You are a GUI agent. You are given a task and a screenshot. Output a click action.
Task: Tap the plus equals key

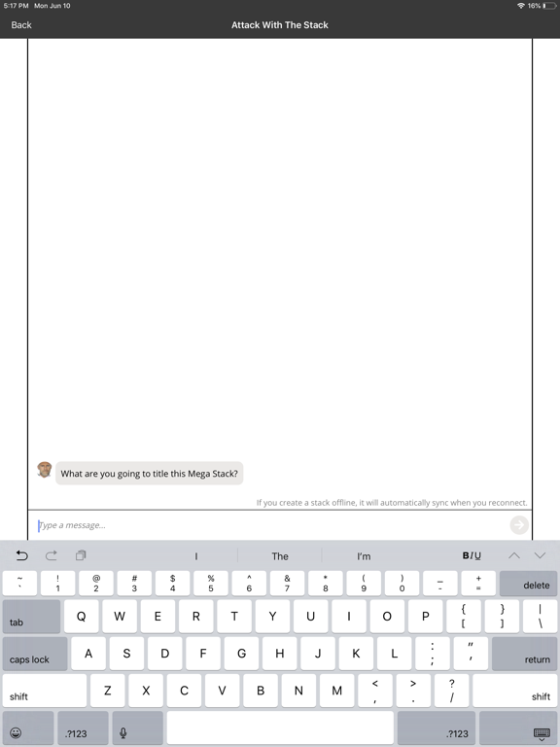(x=478, y=584)
